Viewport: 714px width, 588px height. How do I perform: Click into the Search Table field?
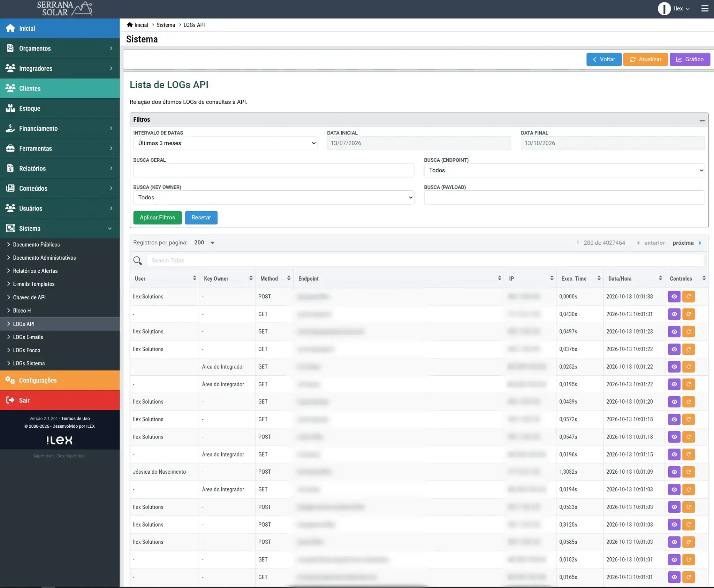pyautogui.click(x=425, y=260)
